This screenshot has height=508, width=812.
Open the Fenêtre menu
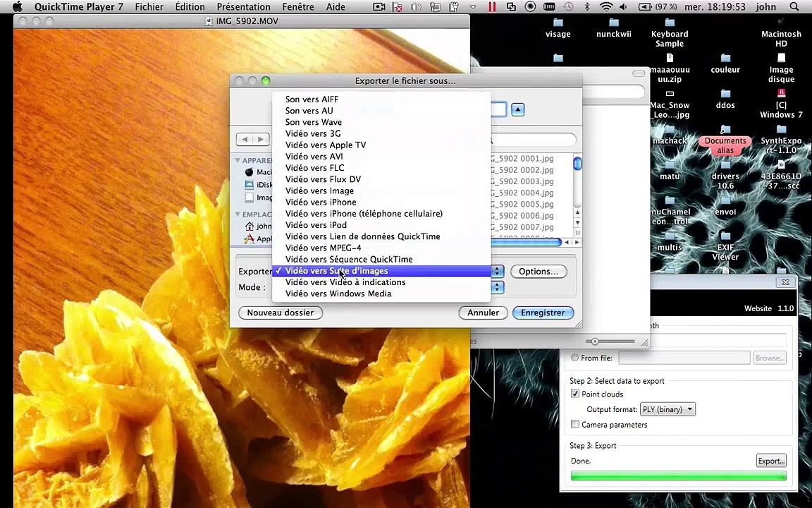click(x=298, y=7)
